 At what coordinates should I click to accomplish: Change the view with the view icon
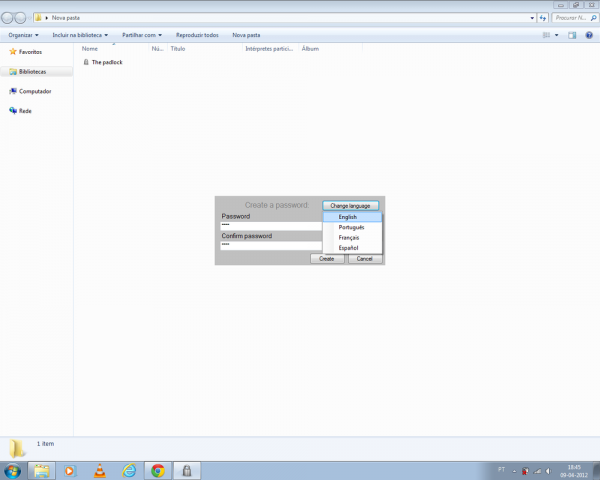point(546,35)
